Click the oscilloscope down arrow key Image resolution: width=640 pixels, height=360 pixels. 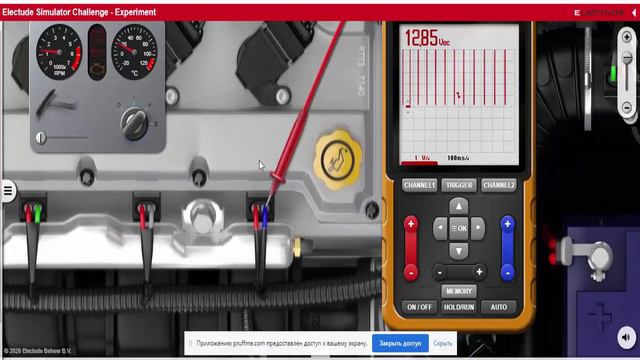459,251
